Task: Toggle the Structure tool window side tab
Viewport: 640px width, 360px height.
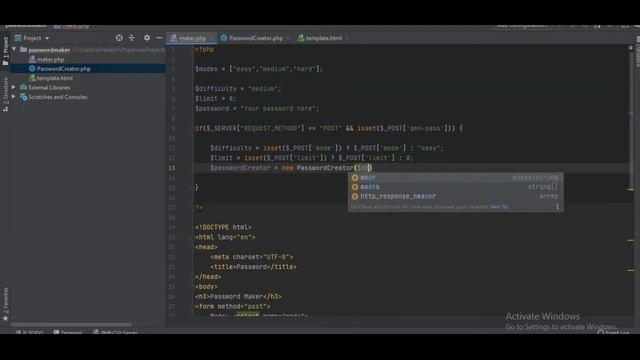Action: pos(5,94)
